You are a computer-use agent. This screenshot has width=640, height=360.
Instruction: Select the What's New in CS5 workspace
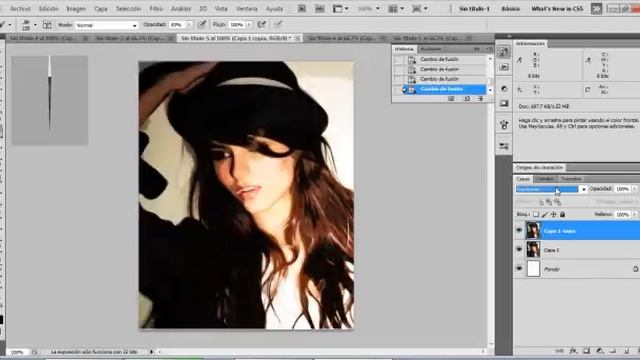click(x=557, y=9)
